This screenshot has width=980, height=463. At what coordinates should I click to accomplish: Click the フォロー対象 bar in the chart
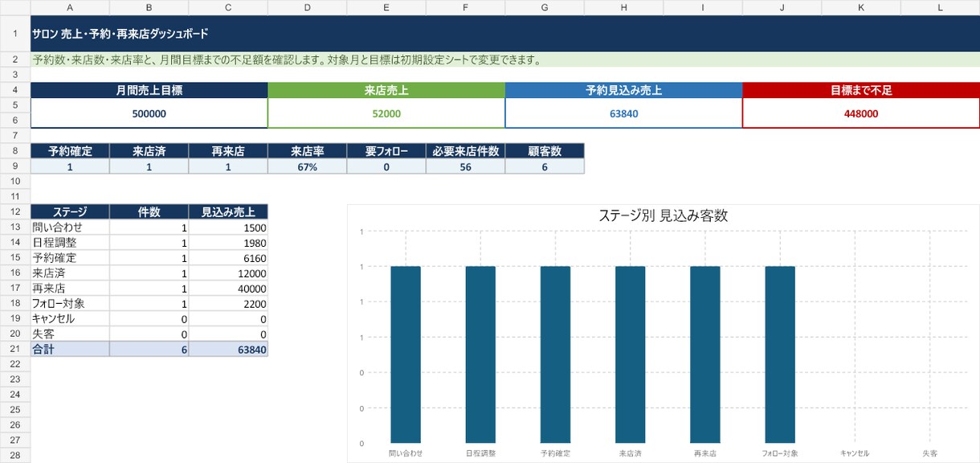coord(780,354)
